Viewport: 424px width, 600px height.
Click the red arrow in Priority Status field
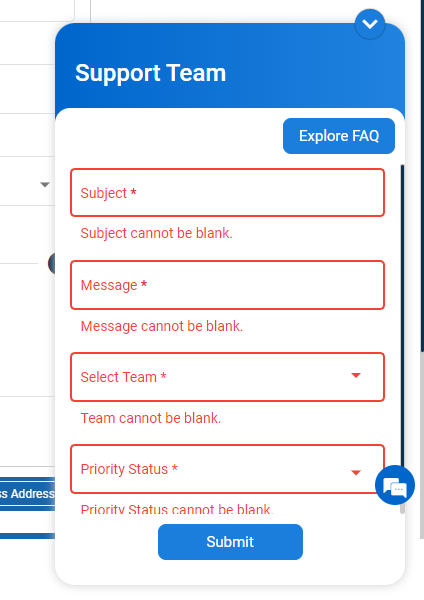356,473
